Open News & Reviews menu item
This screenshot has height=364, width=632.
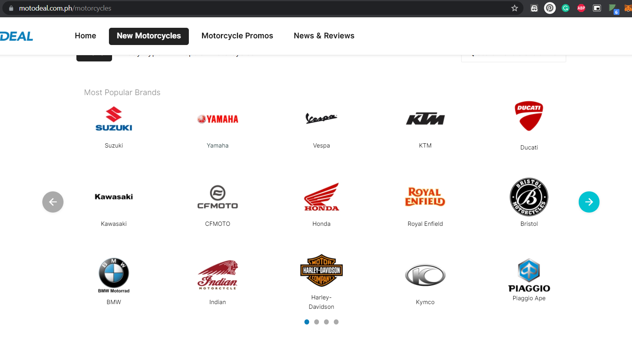[324, 36]
